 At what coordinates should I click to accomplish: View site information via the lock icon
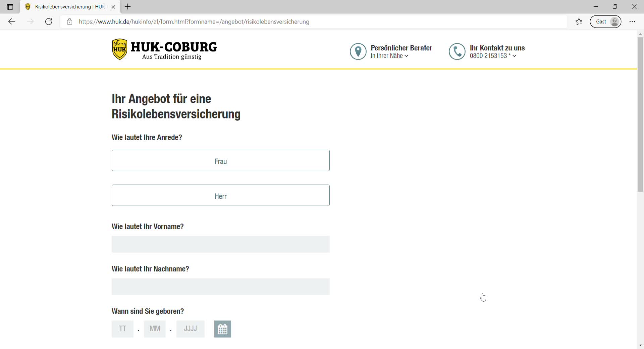pyautogui.click(x=69, y=21)
